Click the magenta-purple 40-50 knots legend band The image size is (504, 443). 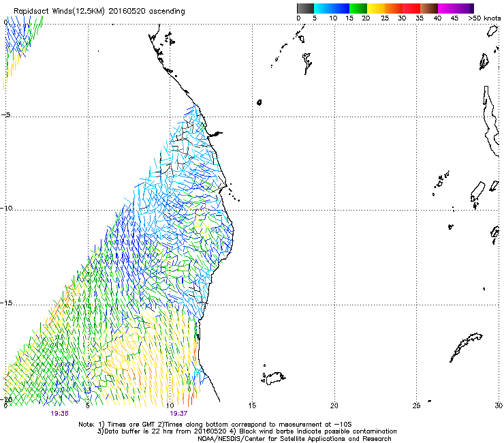[x=456, y=8]
